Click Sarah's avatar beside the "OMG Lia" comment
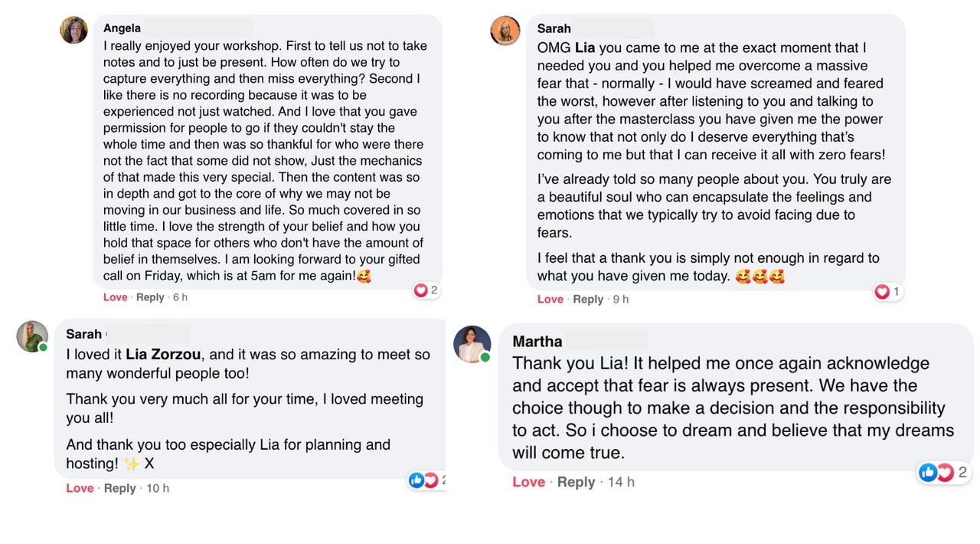 click(505, 31)
